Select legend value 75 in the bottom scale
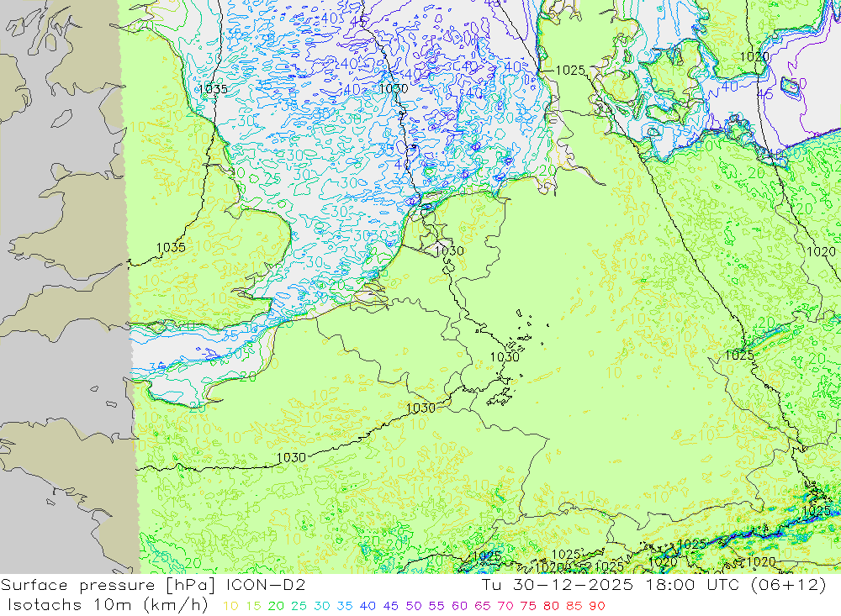 (x=528, y=606)
